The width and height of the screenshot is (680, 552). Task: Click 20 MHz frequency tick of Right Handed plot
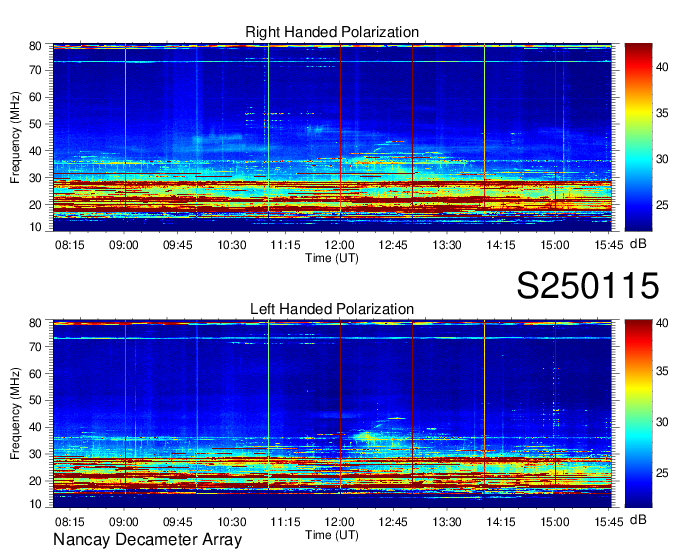[x=35, y=205]
